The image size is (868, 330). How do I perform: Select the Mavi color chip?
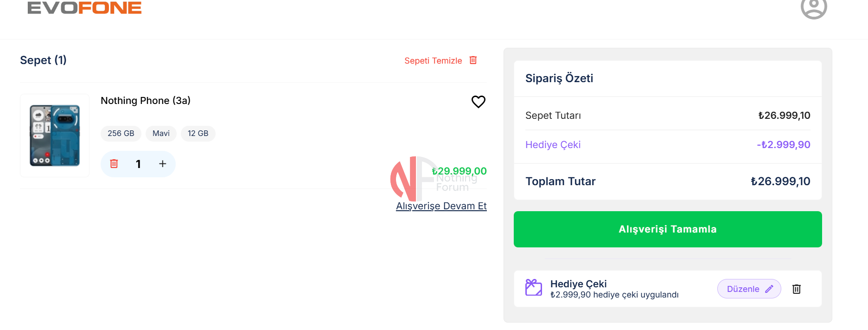click(161, 134)
